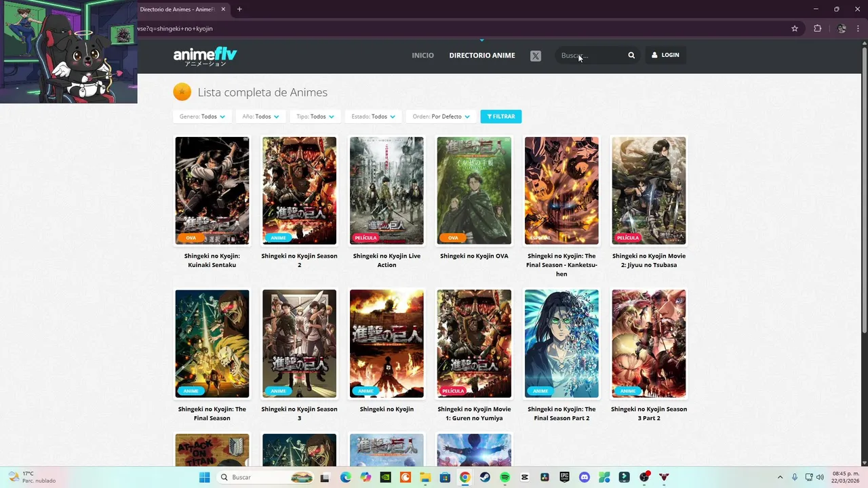Open Shingeki no Kyojin Season 3 Part 2 title
This screenshot has height=488, width=868.
pyautogui.click(x=649, y=413)
